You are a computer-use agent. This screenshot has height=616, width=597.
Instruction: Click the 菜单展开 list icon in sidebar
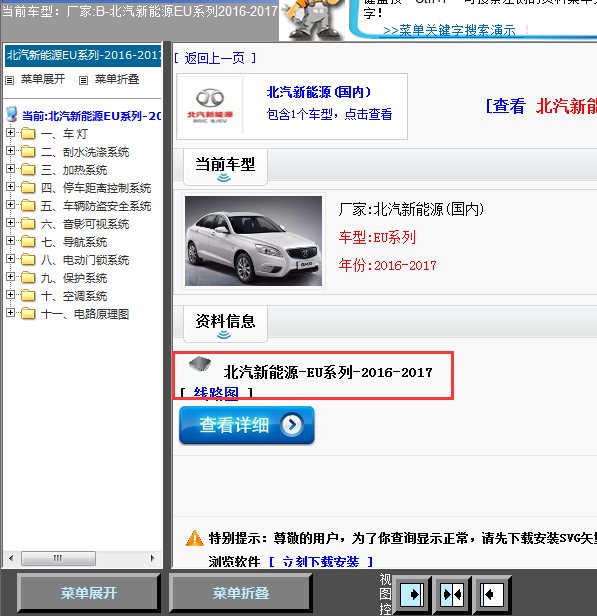pyautogui.click(x=10, y=81)
